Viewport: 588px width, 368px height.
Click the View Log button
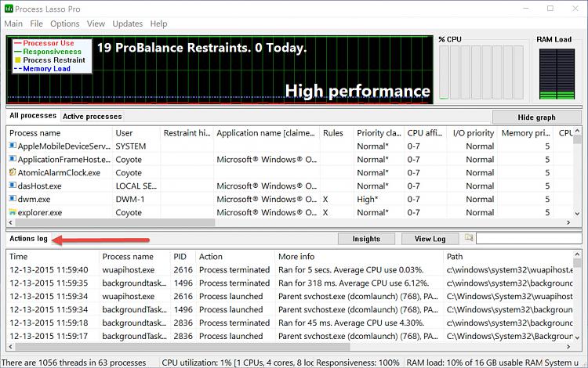click(x=429, y=239)
